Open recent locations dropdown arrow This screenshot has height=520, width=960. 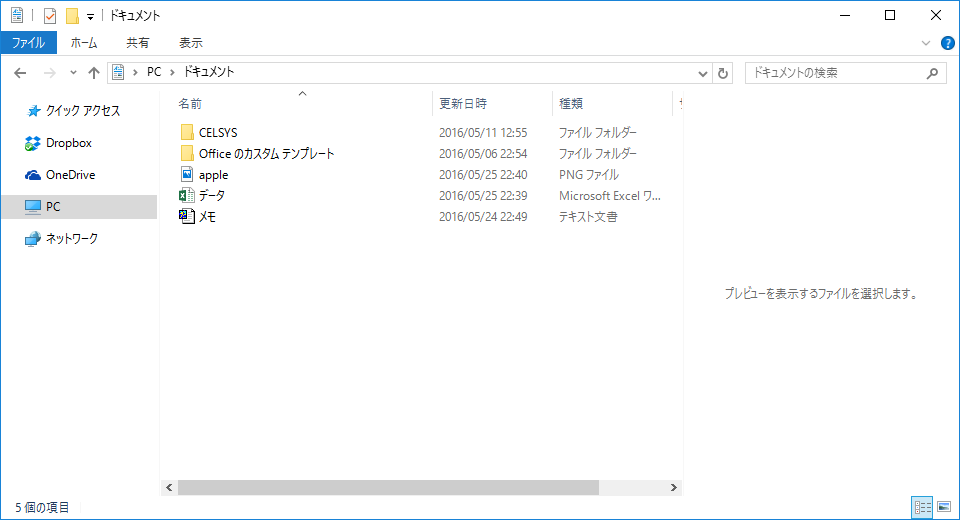click(x=73, y=73)
